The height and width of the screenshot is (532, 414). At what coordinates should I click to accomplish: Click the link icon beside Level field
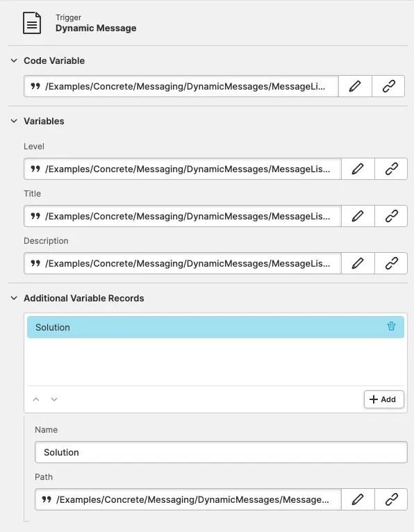click(391, 169)
